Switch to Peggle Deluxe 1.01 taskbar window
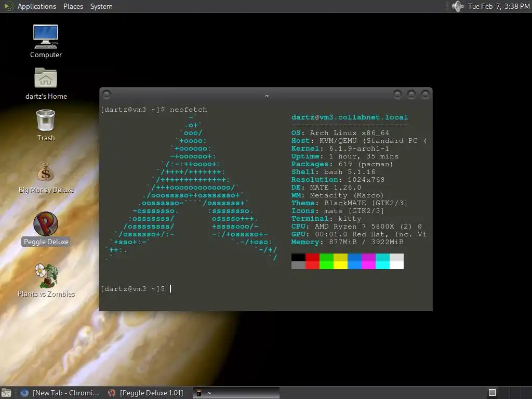 145,393
